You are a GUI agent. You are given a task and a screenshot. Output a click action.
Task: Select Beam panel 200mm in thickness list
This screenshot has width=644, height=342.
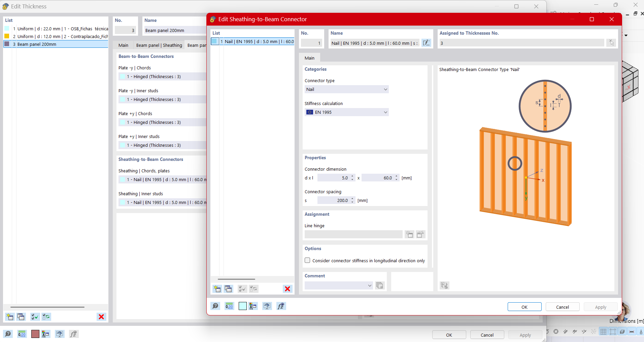click(x=37, y=44)
